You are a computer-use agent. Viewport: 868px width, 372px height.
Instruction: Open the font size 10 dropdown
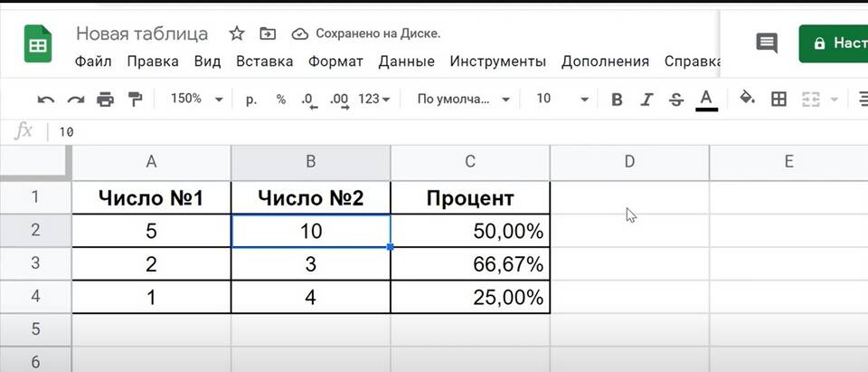561,99
